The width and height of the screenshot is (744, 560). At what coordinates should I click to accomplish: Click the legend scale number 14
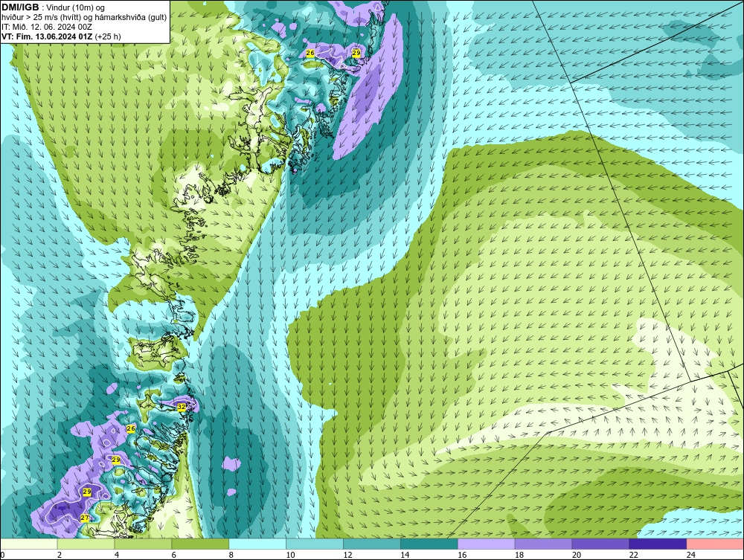point(405,555)
